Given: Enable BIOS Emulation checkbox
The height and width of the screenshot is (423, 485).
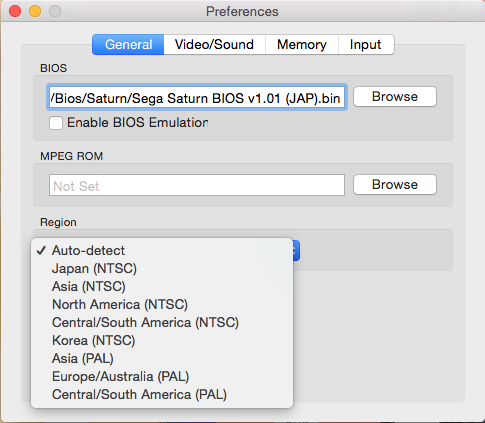Looking at the screenshot, I should 56,123.
